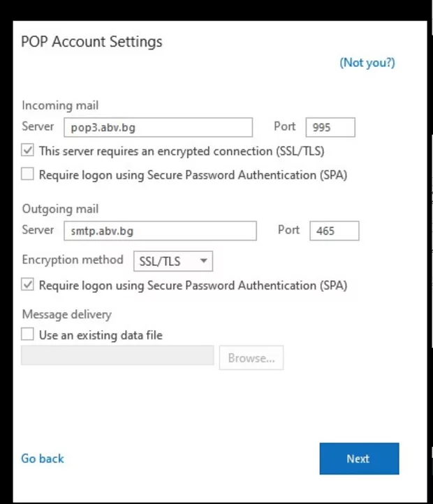Click the "(Not you?)" link
433x504 pixels.
point(367,63)
